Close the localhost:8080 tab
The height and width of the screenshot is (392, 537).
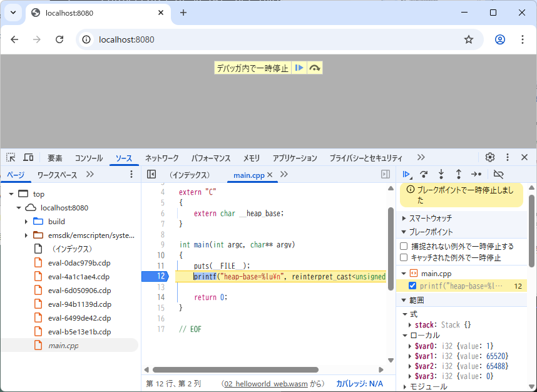[161, 13]
